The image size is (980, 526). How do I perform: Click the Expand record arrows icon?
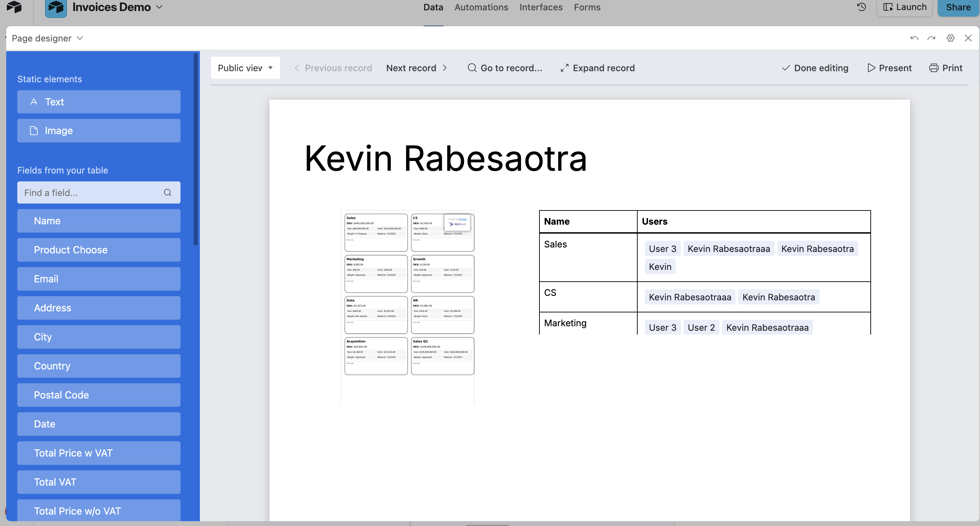coord(565,68)
